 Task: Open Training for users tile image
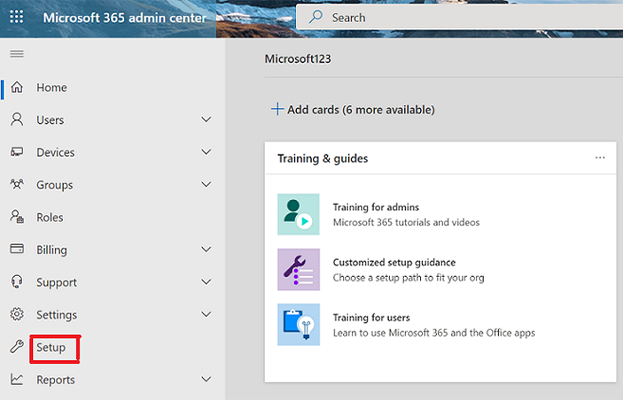(x=298, y=325)
